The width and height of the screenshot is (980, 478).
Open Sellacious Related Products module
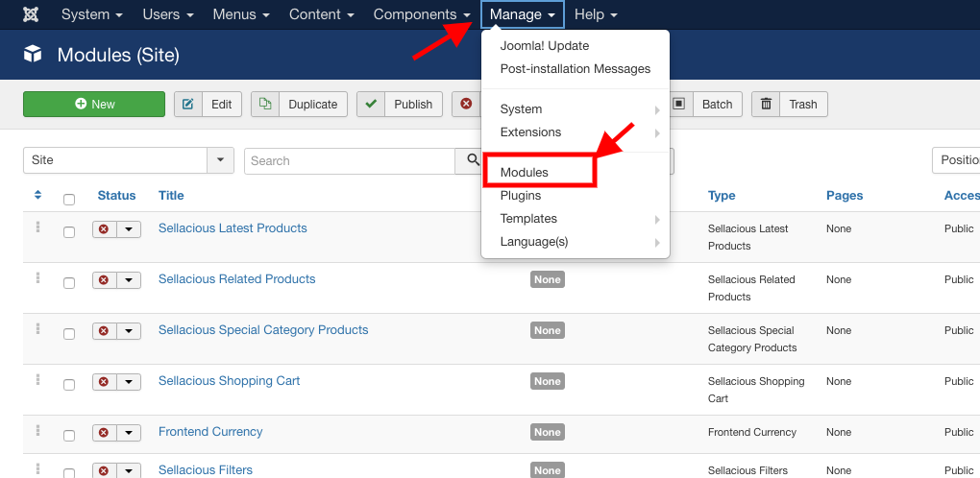click(237, 279)
